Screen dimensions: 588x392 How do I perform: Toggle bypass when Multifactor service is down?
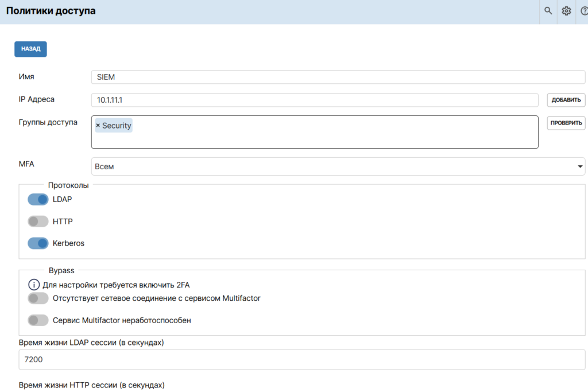(38, 320)
